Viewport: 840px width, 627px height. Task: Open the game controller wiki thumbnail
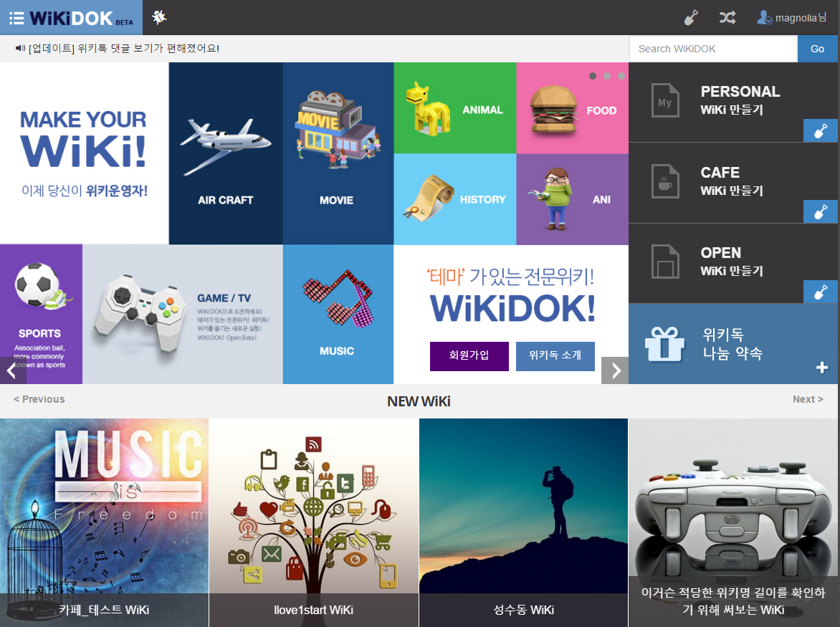tap(733, 522)
